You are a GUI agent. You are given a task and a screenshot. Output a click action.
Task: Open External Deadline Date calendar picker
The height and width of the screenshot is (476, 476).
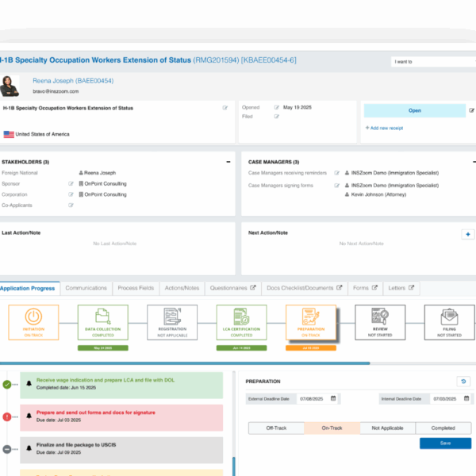(333, 398)
